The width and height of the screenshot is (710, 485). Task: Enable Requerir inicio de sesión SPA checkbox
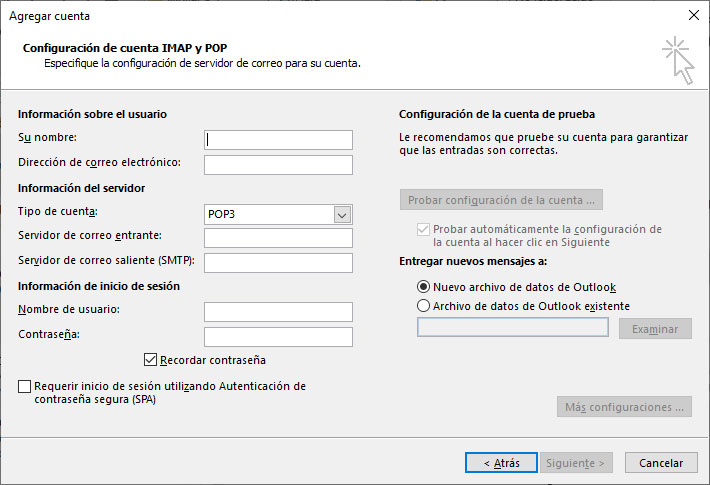tap(25, 386)
